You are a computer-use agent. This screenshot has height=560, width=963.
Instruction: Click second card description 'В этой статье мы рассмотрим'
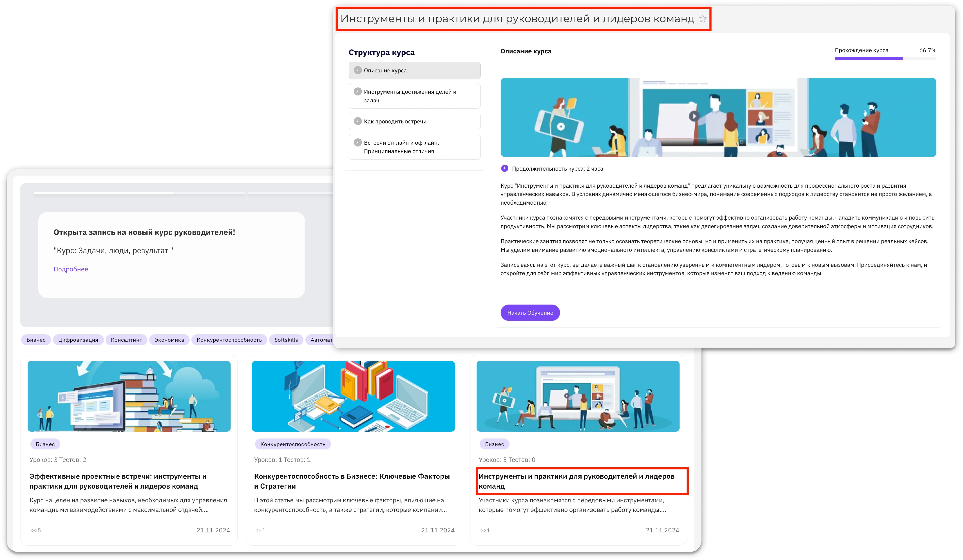pyautogui.click(x=350, y=505)
